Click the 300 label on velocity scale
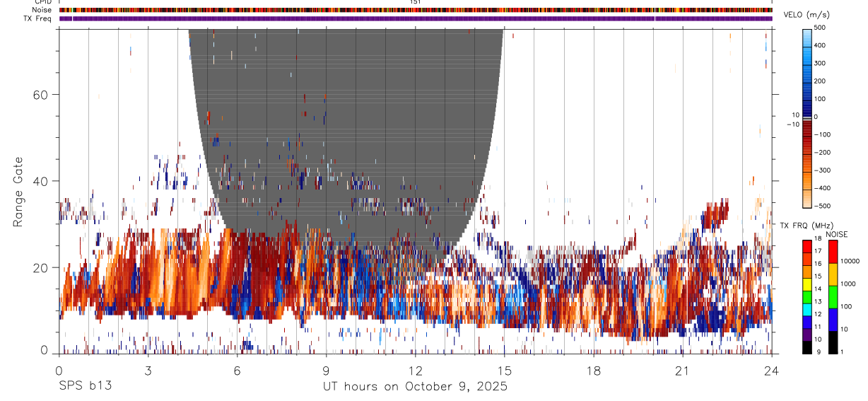 (820, 64)
